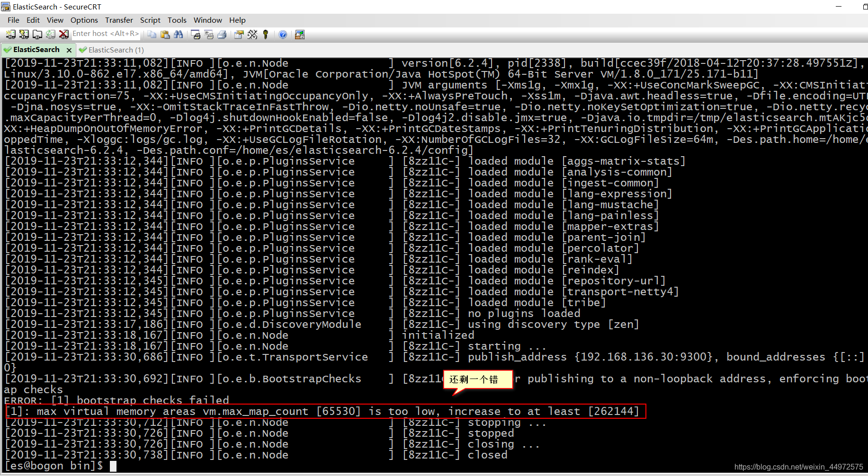Open the Options menu
868x476 pixels.
point(84,20)
